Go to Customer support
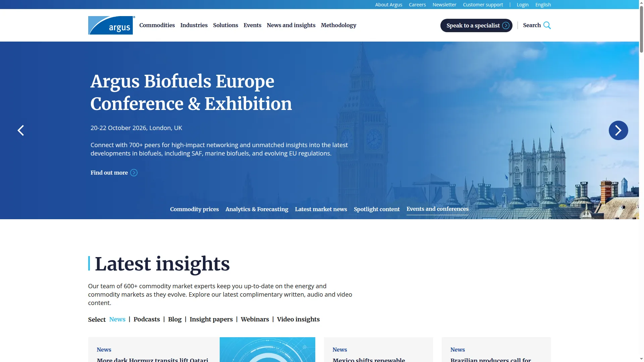The image size is (644, 362). (x=483, y=5)
